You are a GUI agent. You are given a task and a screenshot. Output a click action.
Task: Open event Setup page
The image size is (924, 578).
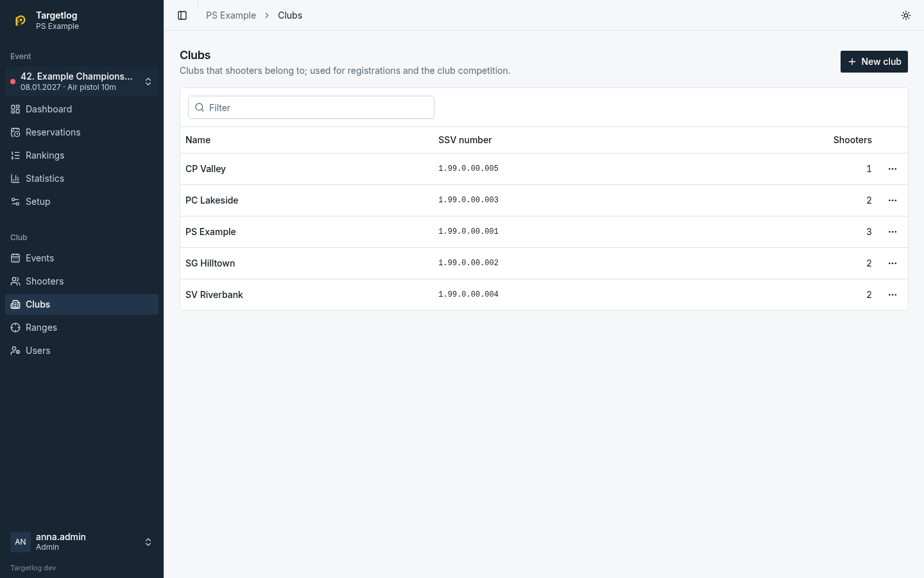tap(81, 202)
